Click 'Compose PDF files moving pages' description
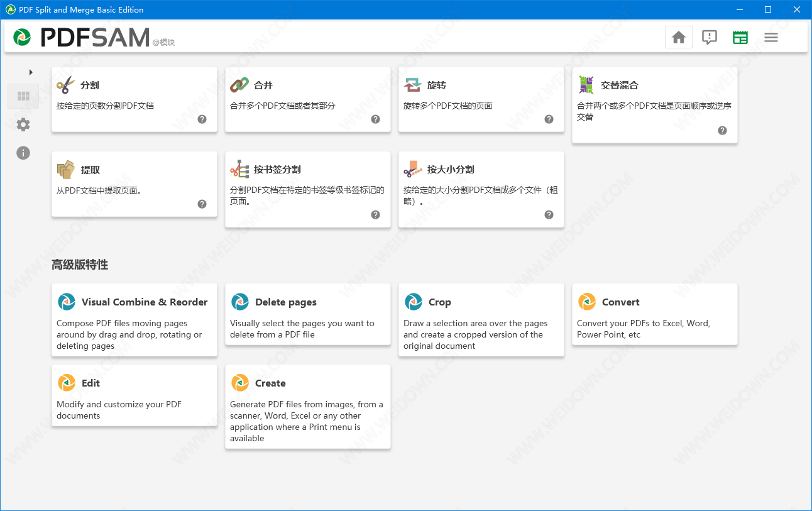The width and height of the screenshot is (812, 511). (x=129, y=334)
